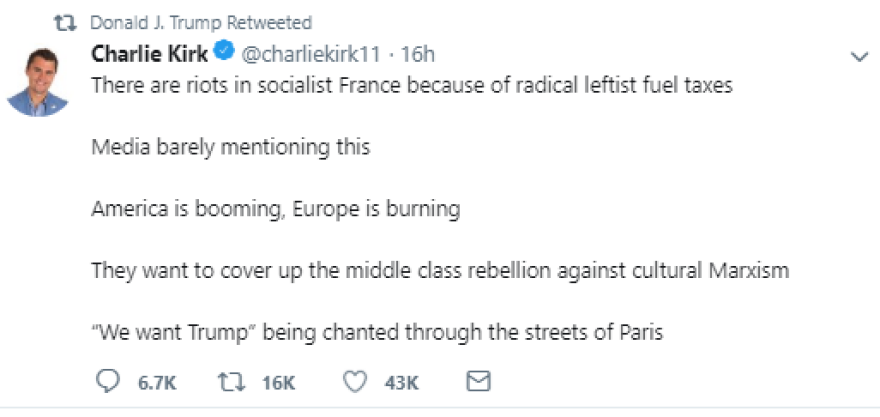Click "Donald J. Trump Retweeted" label
The height and width of the screenshot is (417, 880).
point(200,23)
